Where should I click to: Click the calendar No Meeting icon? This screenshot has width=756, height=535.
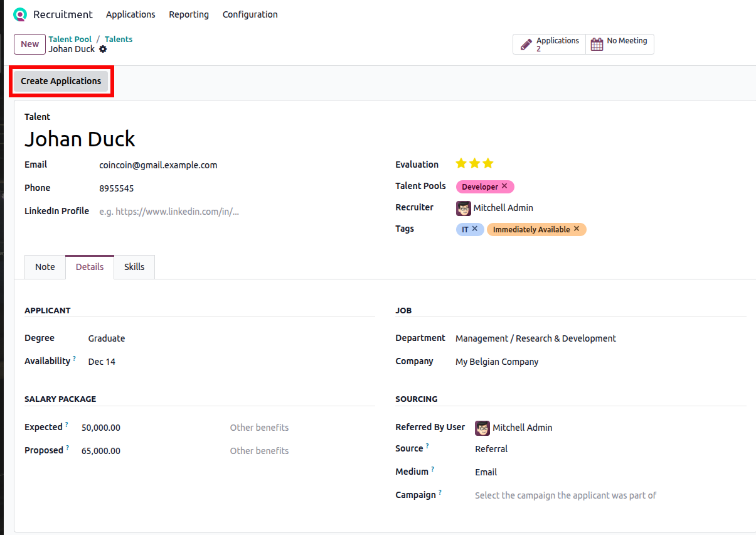pos(597,44)
